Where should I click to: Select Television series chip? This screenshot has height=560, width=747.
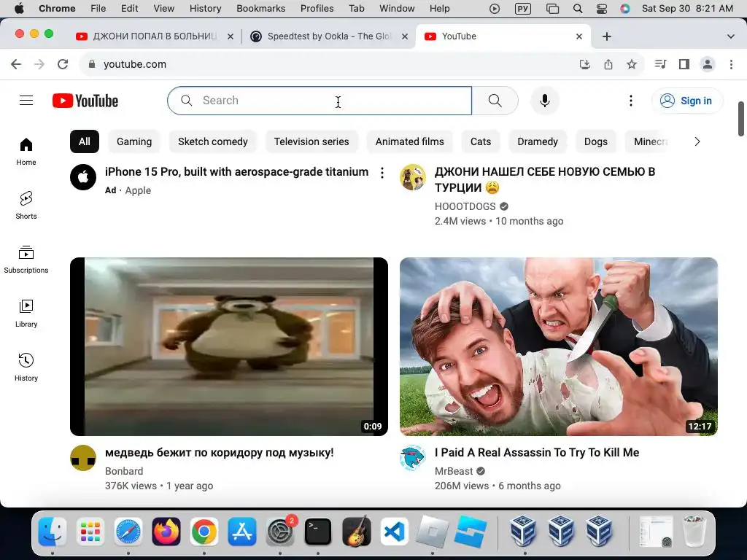(311, 141)
